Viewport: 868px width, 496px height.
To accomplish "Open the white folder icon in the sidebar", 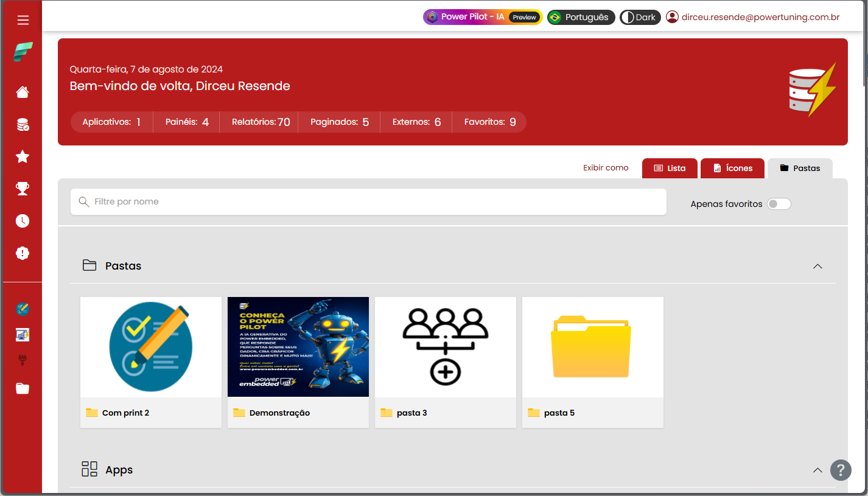I will tap(23, 388).
